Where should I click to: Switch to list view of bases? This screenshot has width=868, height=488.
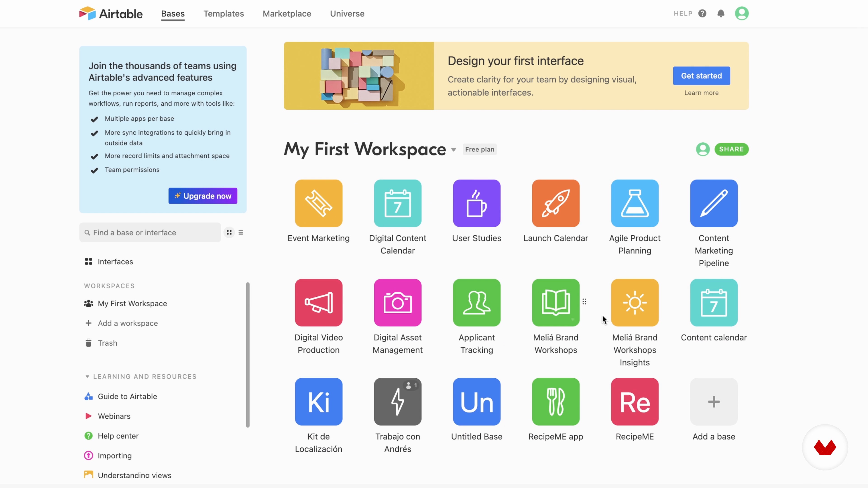pos(241,232)
